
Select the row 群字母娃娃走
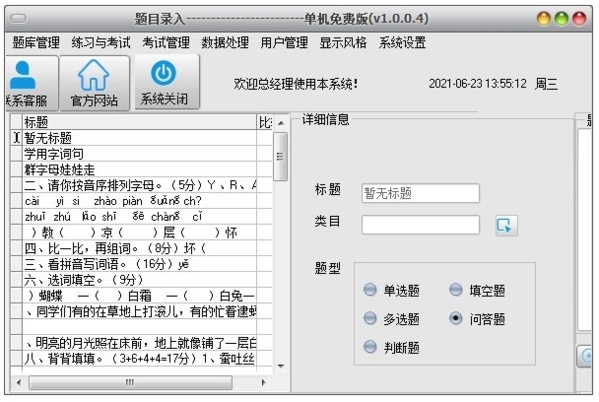(x=139, y=170)
